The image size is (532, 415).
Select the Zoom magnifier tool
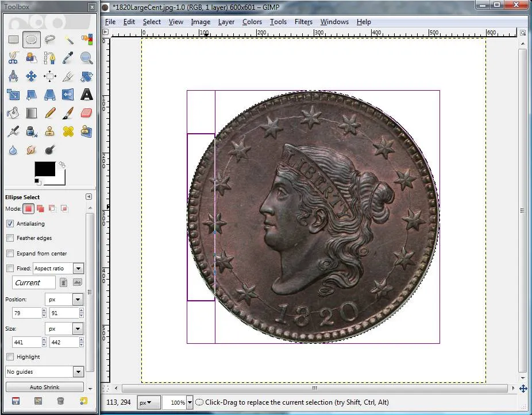pos(87,58)
